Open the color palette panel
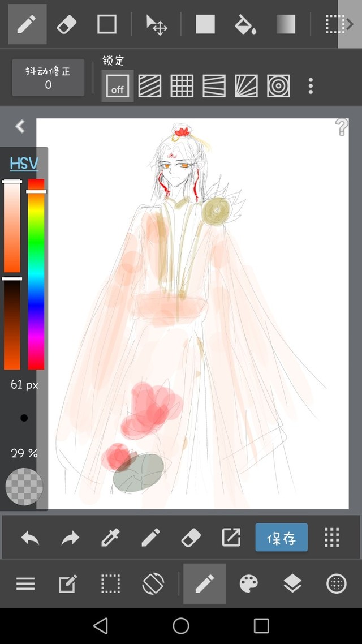362x644 pixels. click(249, 583)
